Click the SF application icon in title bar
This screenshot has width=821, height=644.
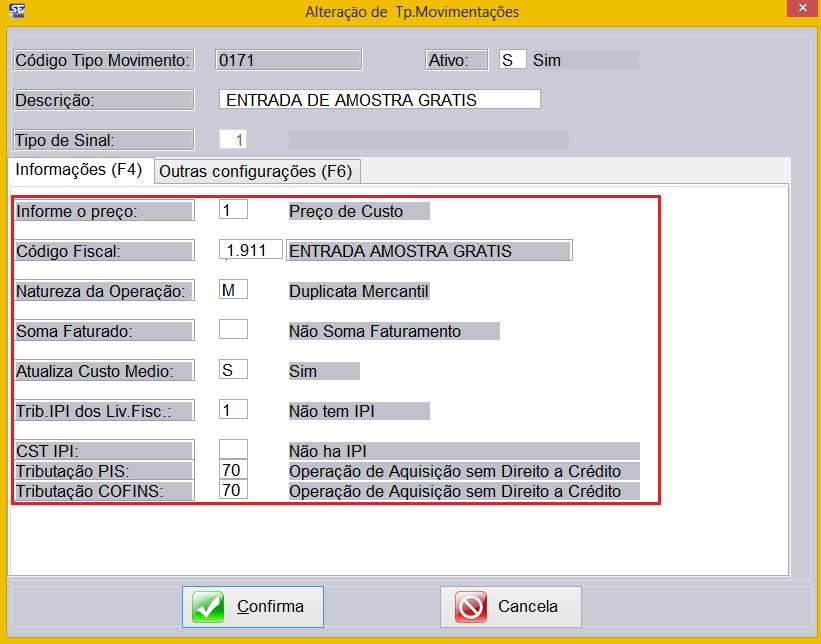[15, 12]
